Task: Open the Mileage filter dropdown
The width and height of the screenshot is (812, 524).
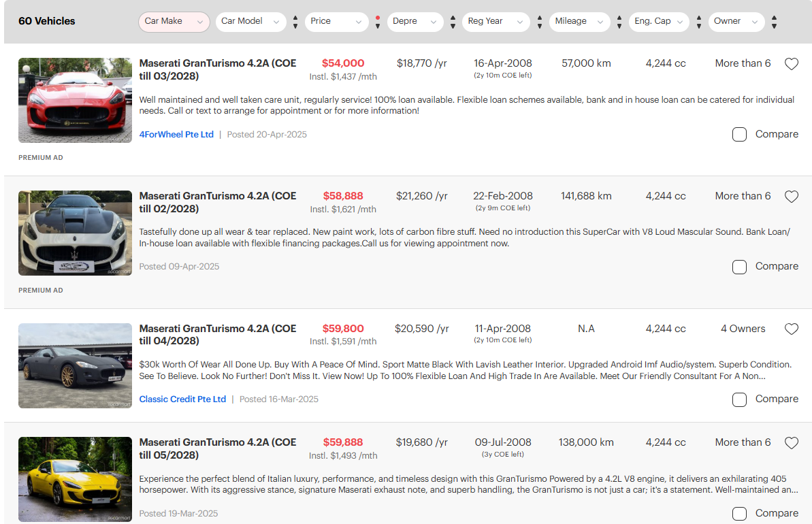Action: coord(579,22)
